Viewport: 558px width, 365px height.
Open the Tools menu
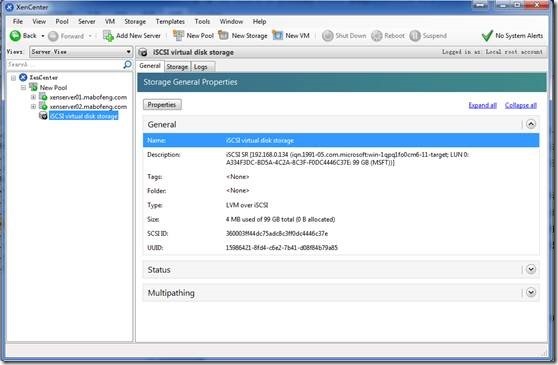coord(202,21)
